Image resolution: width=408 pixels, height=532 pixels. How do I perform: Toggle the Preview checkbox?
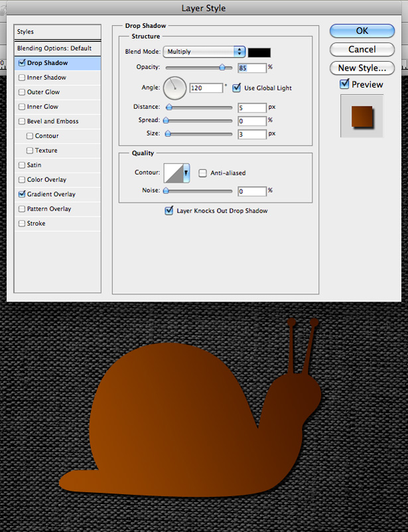click(x=344, y=84)
